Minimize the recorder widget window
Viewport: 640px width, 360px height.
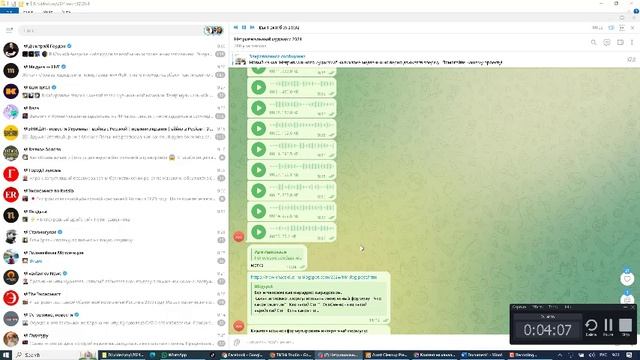coord(625,307)
